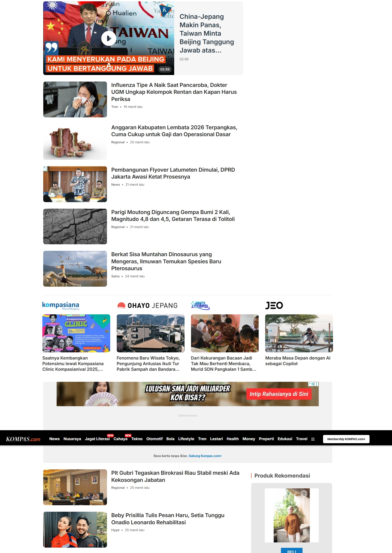
Task: Open the cracked ground earthquake thumbnail
Action: tap(75, 226)
